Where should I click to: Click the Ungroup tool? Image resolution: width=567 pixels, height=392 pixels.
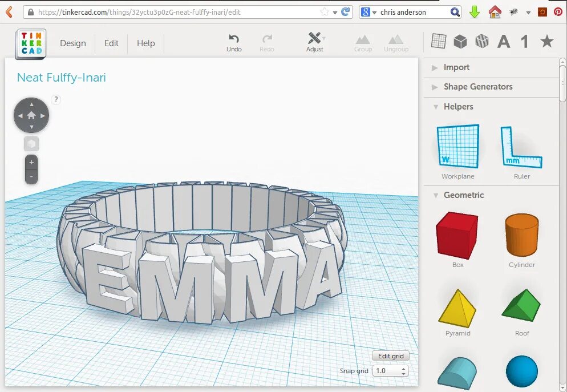[396, 43]
